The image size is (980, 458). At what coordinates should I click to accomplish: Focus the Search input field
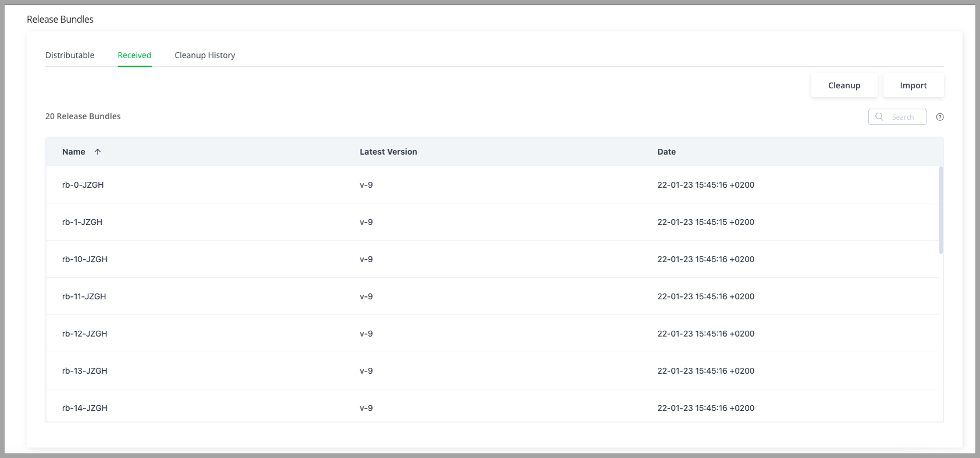pyautogui.click(x=897, y=117)
